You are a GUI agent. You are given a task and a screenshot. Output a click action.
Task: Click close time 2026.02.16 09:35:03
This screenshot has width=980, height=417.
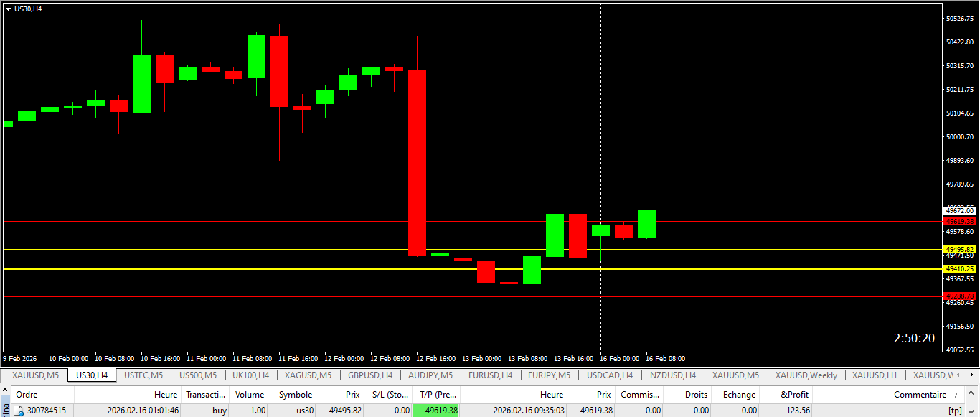[x=529, y=411]
